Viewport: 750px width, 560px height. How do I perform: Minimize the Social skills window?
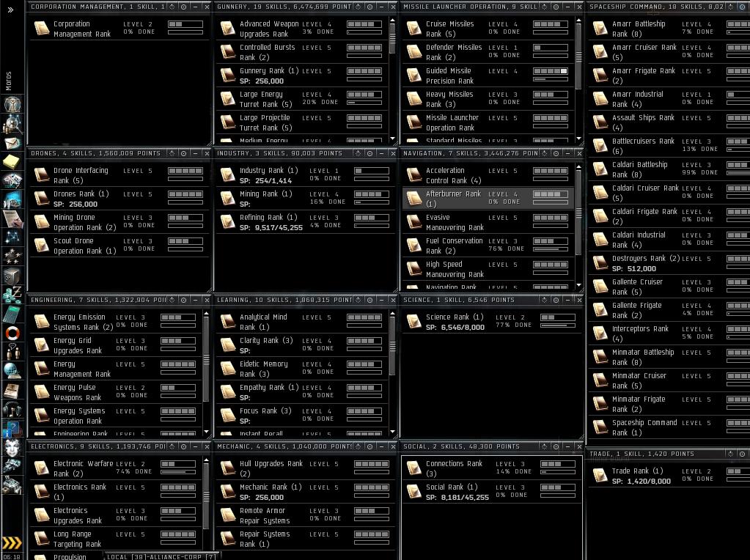(x=567, y=446)
